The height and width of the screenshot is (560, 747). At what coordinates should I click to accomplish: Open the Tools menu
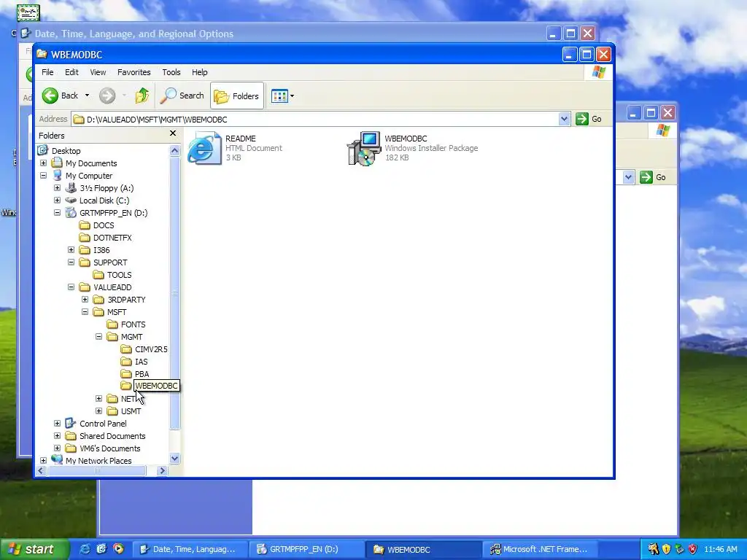click(171, 72)
